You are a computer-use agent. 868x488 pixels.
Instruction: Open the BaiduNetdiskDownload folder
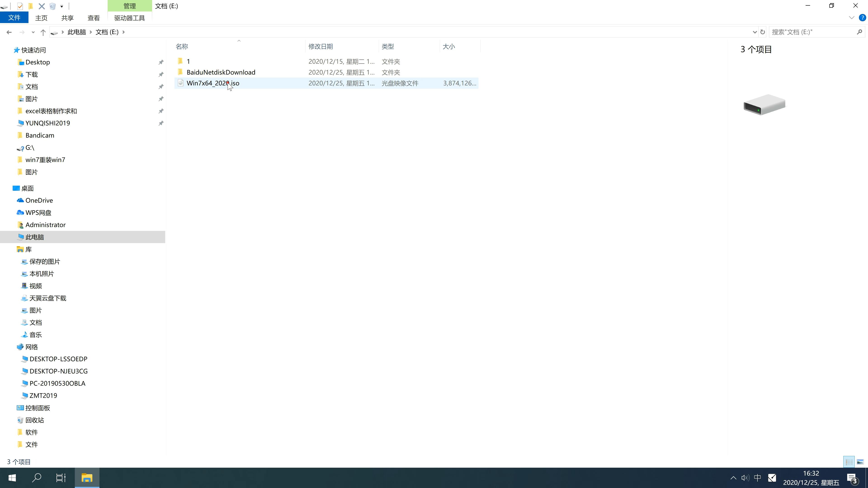[x=221, y=72]
